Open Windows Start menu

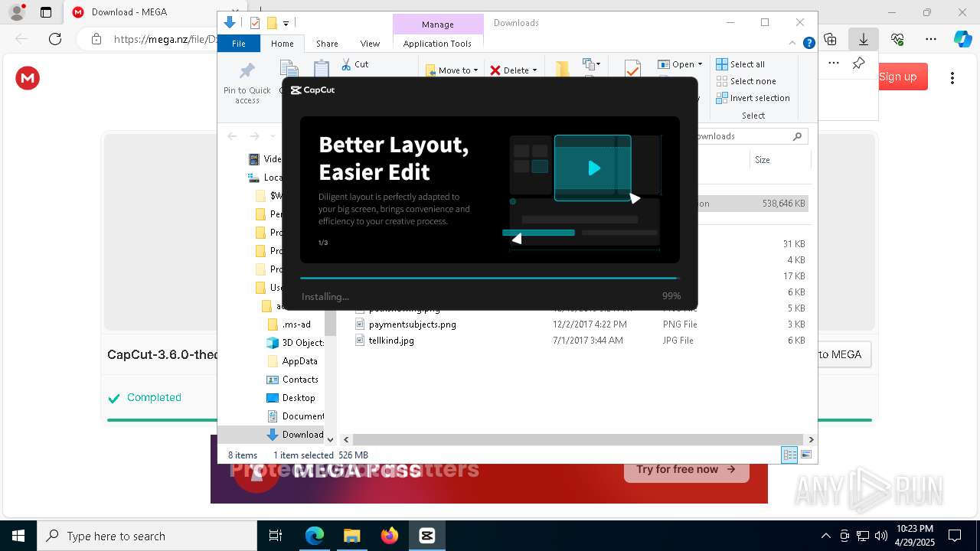(18, 536)
